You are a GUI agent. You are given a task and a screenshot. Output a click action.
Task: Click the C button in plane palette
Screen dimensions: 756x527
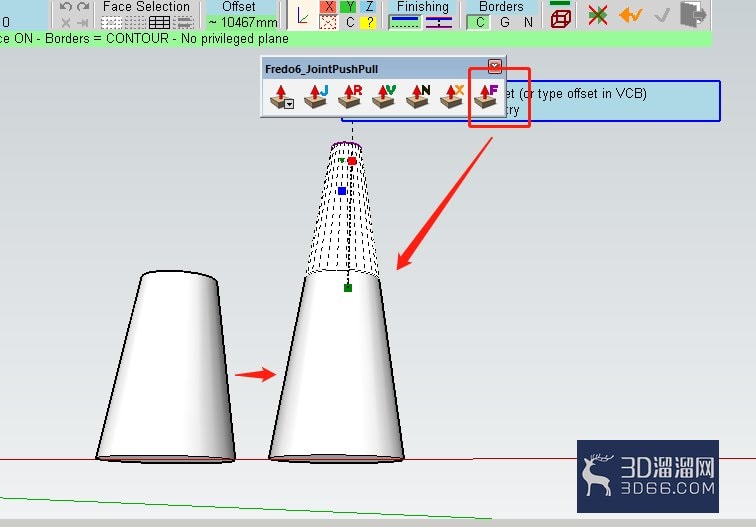coord(350,22)
